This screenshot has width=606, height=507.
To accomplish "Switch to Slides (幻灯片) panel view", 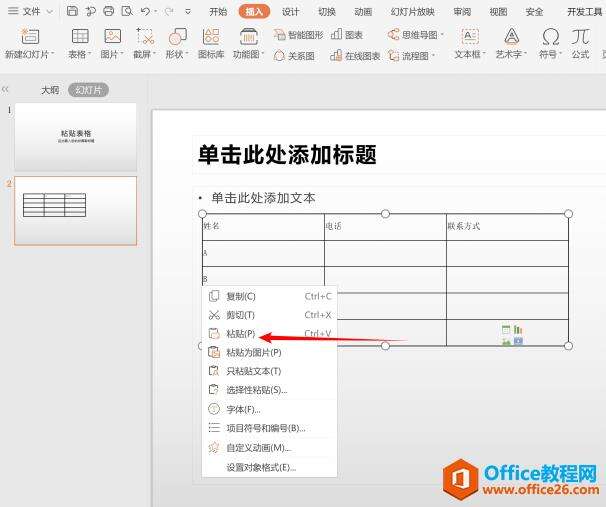I will point(88,90).
